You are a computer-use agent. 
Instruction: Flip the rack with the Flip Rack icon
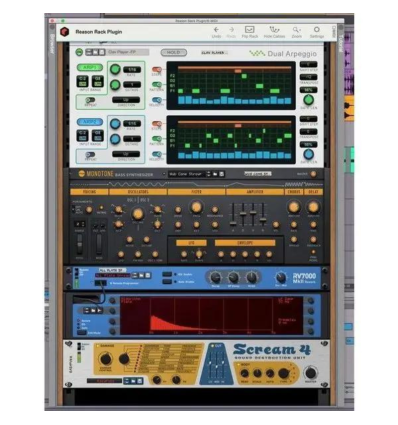[249, 30]
